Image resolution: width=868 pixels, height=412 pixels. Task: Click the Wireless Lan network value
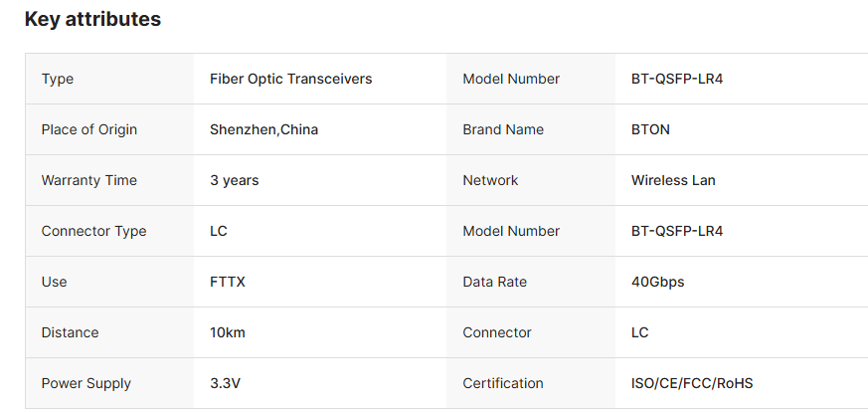click(x=673, y=180)
